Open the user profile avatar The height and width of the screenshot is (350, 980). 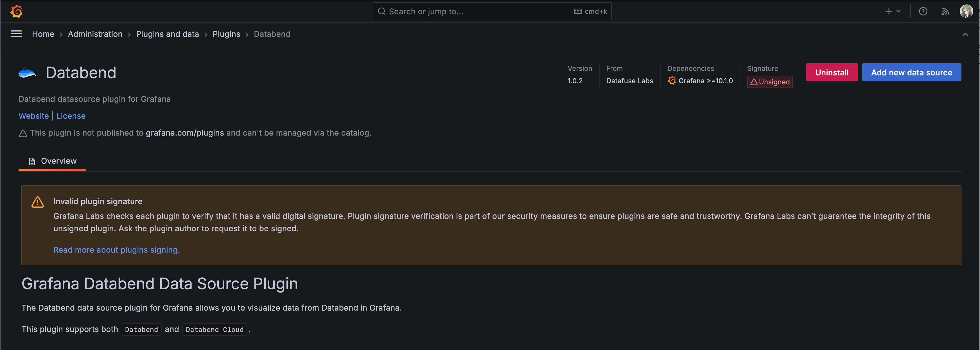(966, 12)
